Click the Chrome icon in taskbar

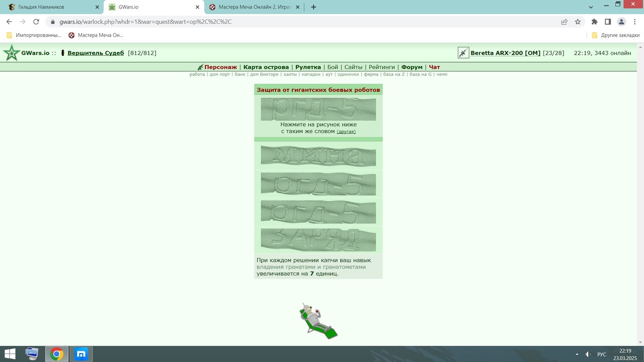tap(57, 354)
